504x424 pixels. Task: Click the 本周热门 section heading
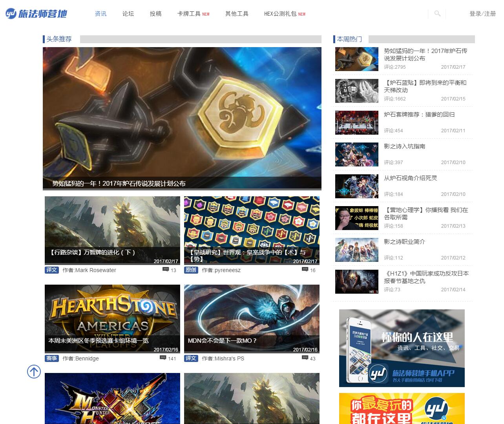349,39
